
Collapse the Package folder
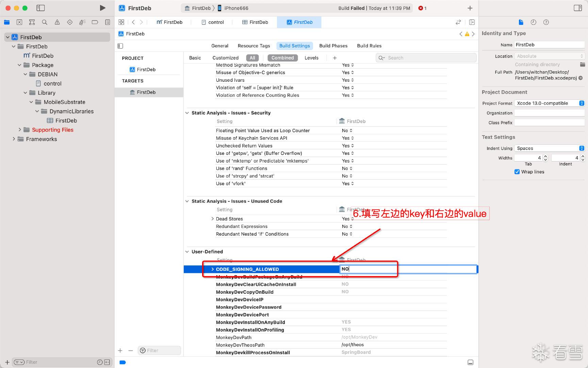coord(19,65)
